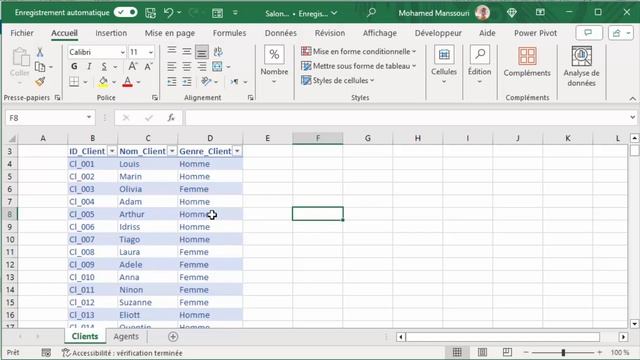640x360 pixels.
Task: Click the Borders icon
Action: (74, 82)
